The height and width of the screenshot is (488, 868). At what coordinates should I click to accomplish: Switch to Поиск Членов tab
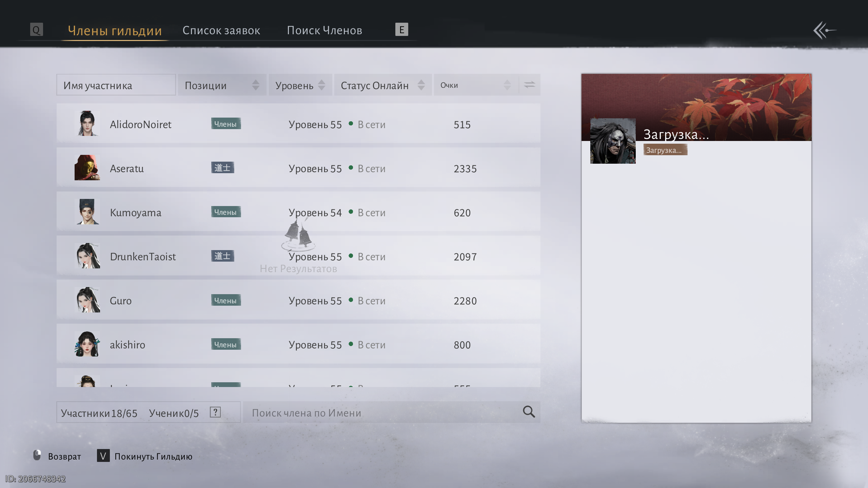coord(324,30)
